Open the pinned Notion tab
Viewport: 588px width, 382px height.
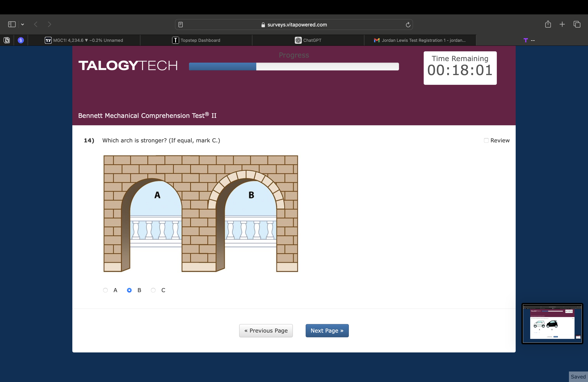pyautogui.click(x=7, y=40)
